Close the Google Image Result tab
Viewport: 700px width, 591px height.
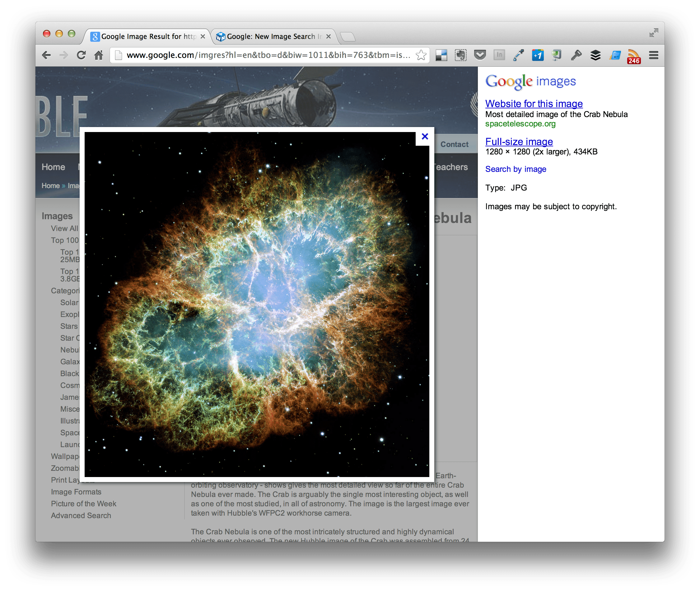[203, 36]
